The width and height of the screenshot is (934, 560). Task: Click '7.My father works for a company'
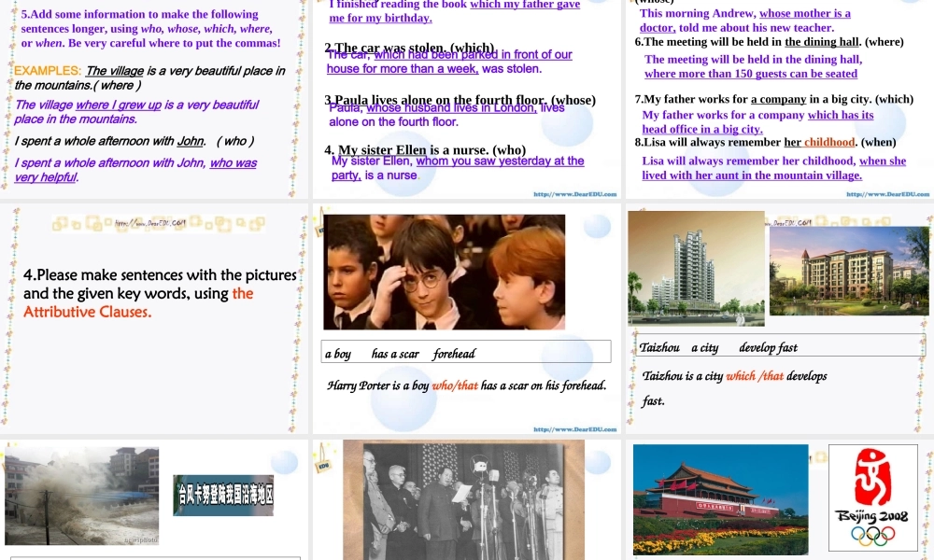pos(773,99)
